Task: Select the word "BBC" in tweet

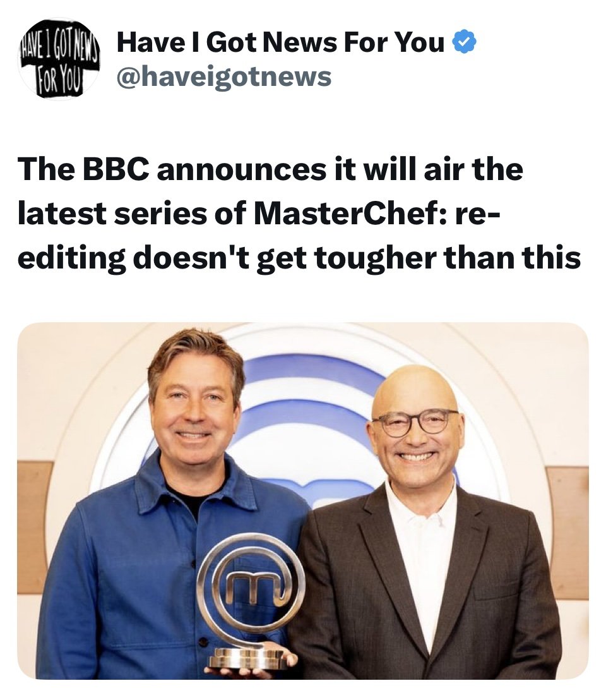Action: click(115, 170)
